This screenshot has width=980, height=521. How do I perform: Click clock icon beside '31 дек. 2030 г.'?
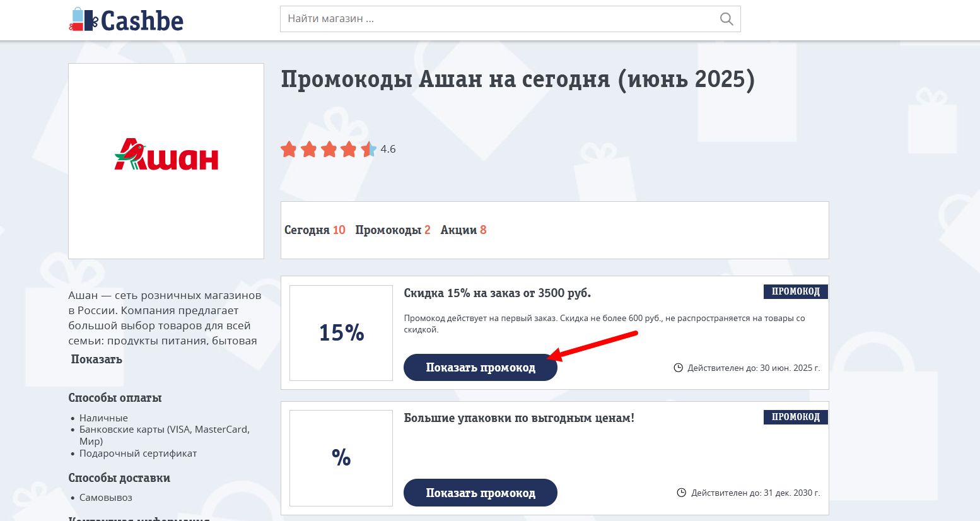coord(681,493)
